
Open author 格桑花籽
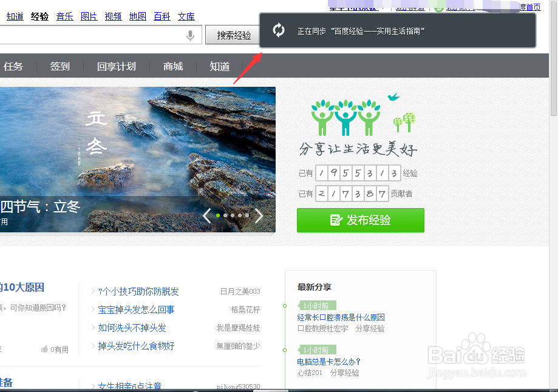point(245,309)
